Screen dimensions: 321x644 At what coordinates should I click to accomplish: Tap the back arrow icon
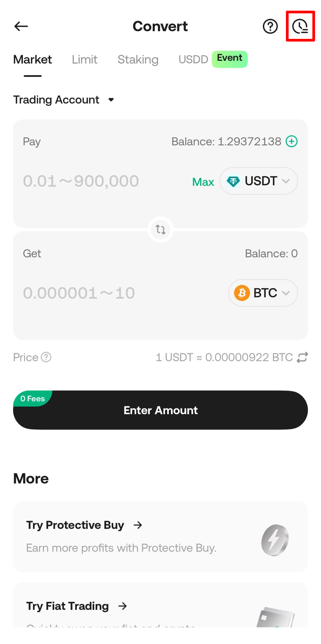coord(21,26)
